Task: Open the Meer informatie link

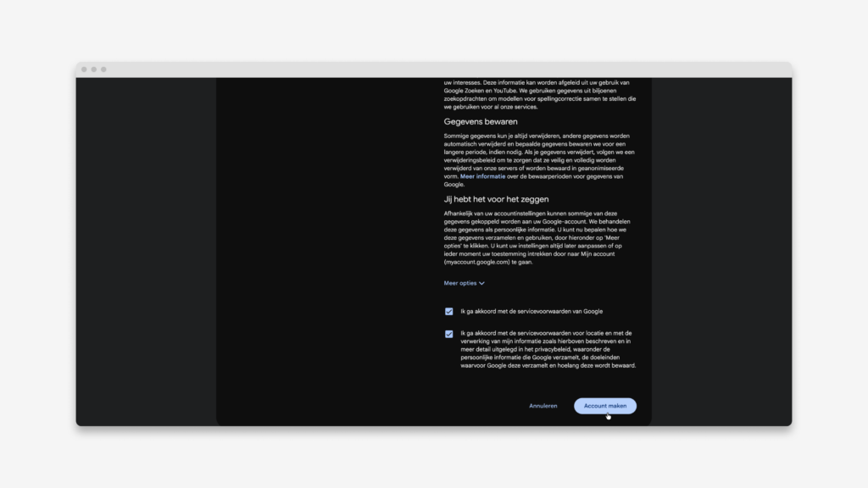Action: click(x=482, y=176)
